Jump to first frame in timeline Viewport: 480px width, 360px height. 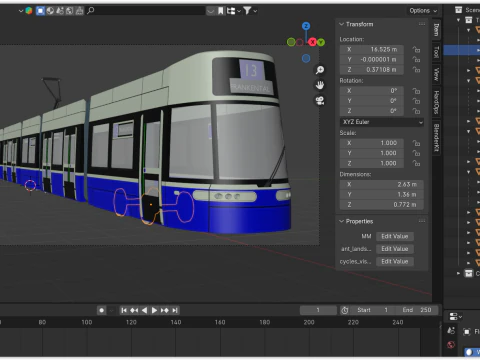point(124,310)
